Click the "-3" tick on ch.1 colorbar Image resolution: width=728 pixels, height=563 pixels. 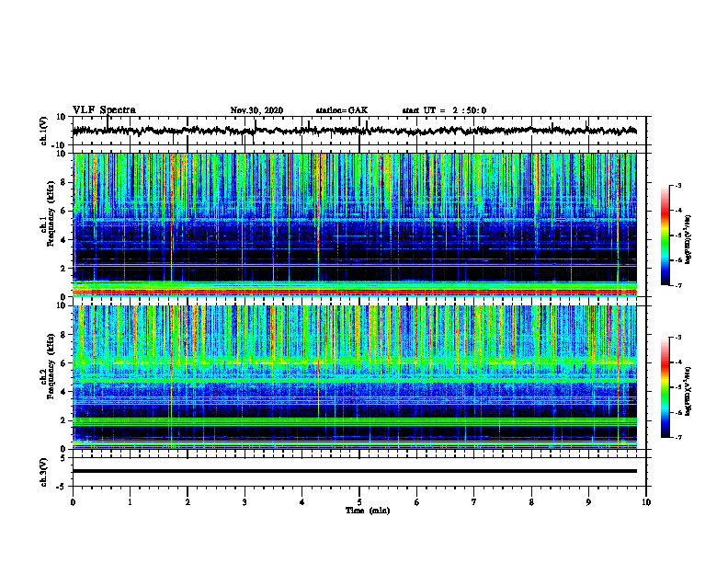pos(677,186)
